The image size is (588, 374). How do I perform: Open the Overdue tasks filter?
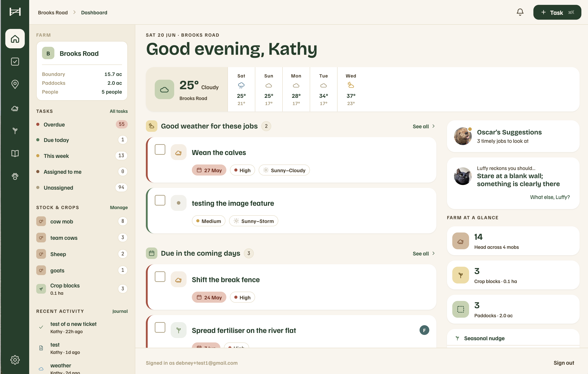click(82, 124)
